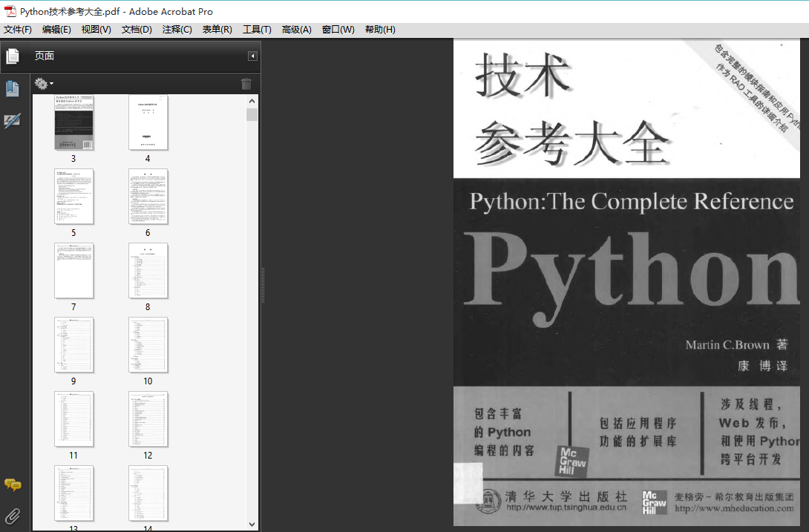Click the tup.tsinghua.edu.cn URL on cover
The width and height of the screenshot is (809, 532).
(x=566, y=508)
